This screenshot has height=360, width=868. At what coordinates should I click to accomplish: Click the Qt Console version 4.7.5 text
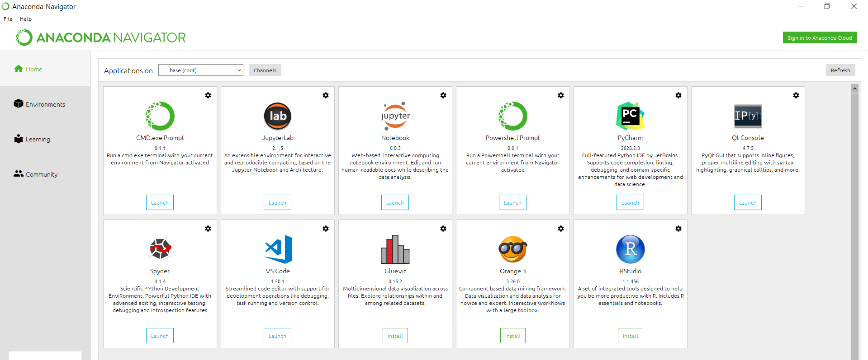coord(748,148)
